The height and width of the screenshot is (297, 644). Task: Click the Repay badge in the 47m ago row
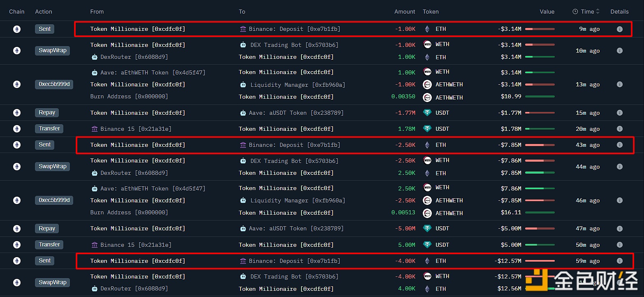point(47,228)
